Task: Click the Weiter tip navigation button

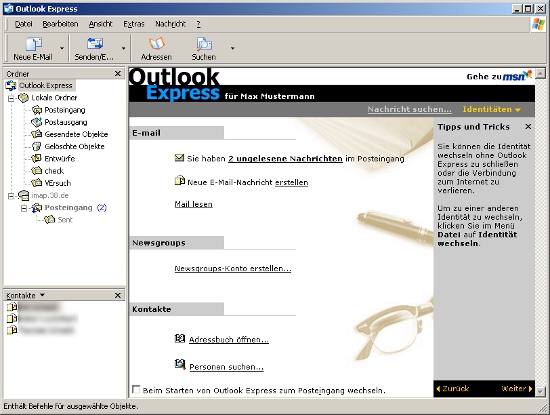Action: coord(517,388)
